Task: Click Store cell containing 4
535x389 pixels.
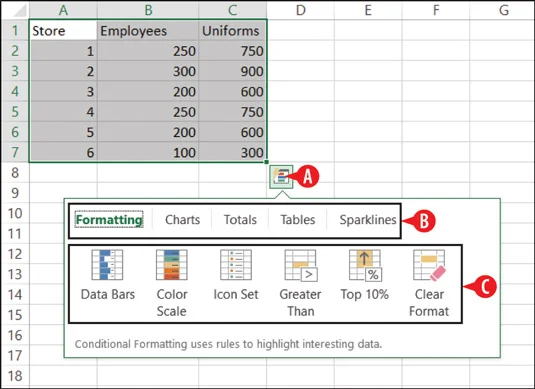Action: click(x=63, y=112)
